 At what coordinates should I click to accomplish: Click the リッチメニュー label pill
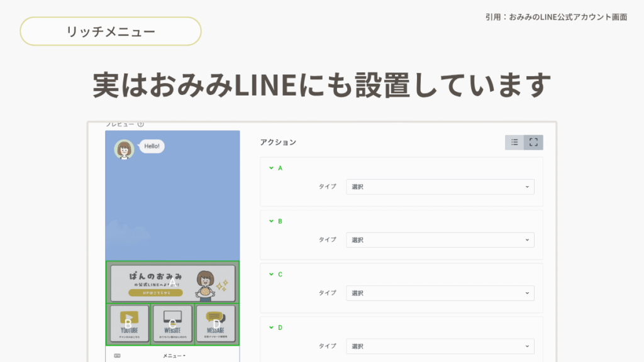pyautogui.click(x=111, y=31)
